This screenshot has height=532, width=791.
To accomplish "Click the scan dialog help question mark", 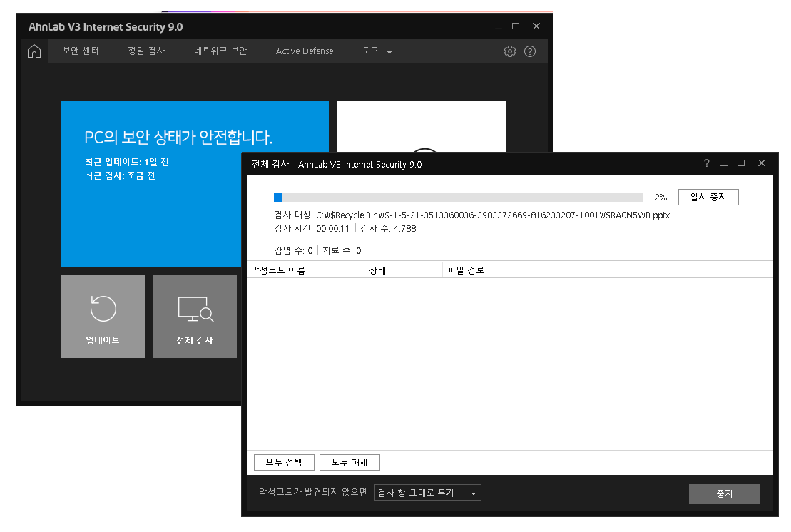I will tap(707, 163).
